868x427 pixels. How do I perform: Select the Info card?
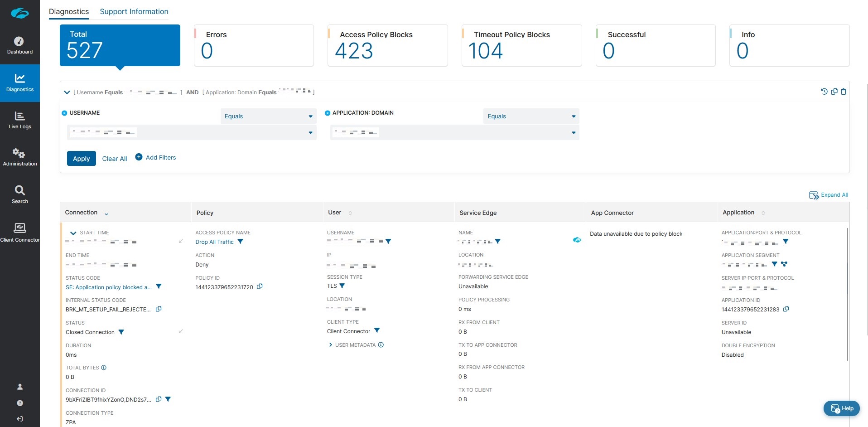coord(789,45)
